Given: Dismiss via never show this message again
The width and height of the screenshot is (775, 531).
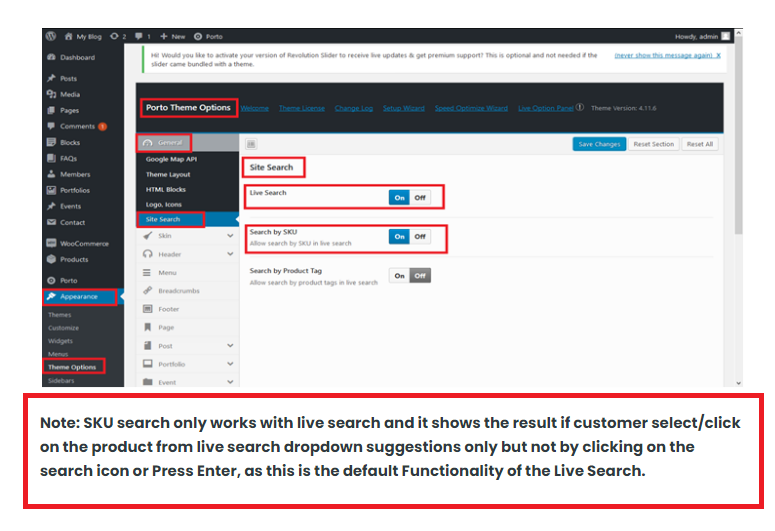Looking at the screenshot, I should (667, 55).
